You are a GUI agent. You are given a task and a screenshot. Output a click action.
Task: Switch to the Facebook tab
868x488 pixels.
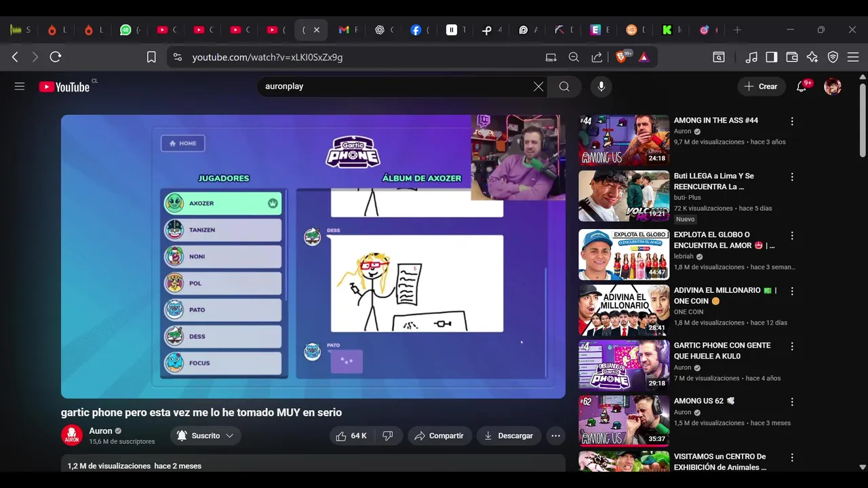click(x=420, y=30)
